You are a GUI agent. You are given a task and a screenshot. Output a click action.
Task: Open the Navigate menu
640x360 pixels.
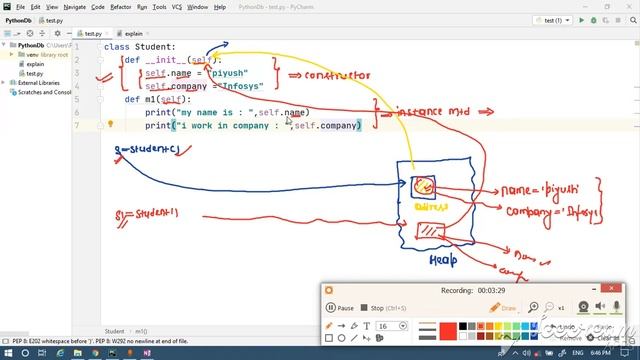(x=75, y=7)
